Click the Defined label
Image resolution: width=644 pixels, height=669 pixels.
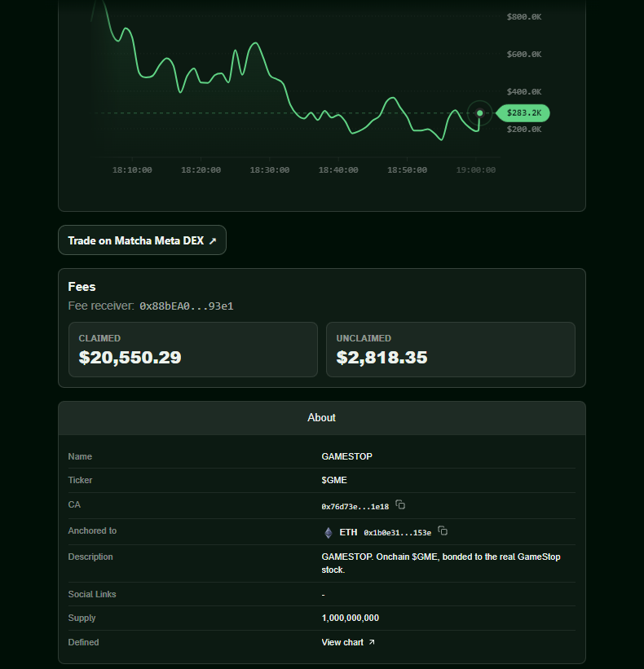[84, 643]
